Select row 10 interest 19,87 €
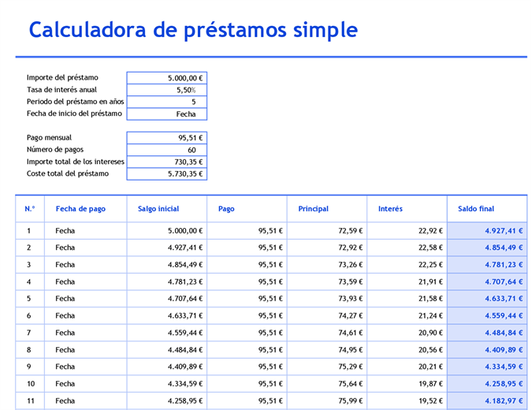532x410 pixels. [407, 384]
